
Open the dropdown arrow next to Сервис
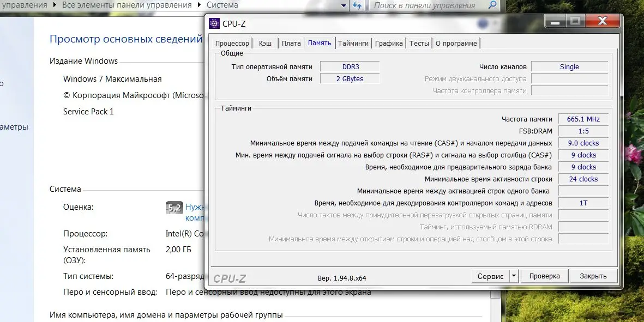pos(514,276)
